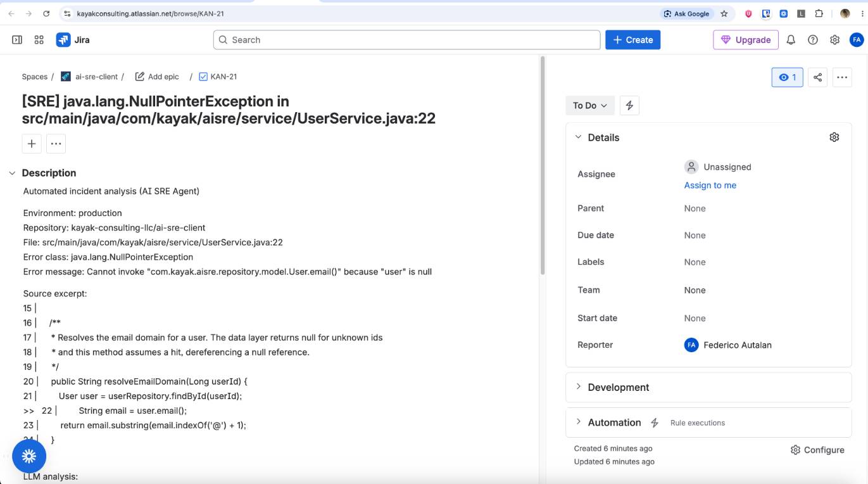Click 'Automated incident analysis (AI SRE Agent)' line
The width and height of the screenshot is (868, 484).
[x=111, y=191]
